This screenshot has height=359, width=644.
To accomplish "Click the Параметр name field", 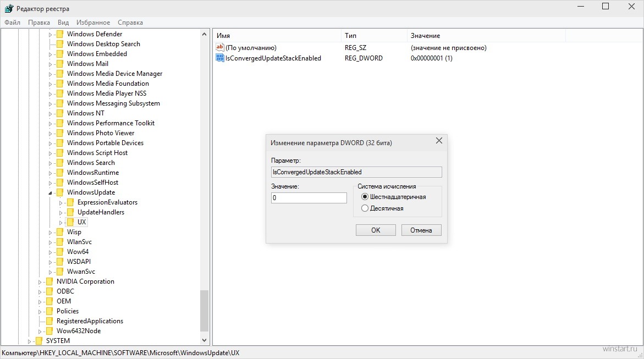I will click(x=356, y=172).
